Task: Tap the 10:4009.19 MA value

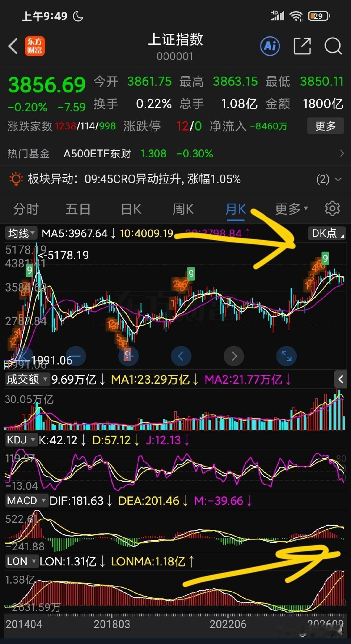Action: (x=147, y=234)
